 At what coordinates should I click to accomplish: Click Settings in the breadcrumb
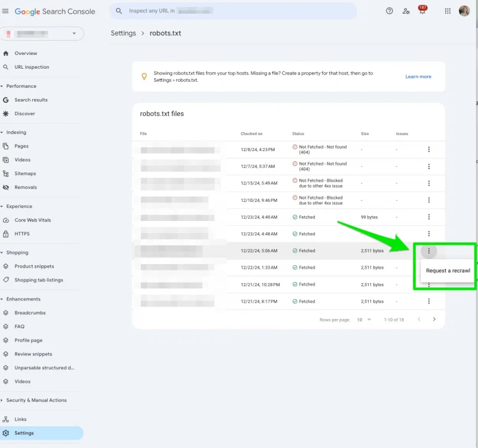coord(123,33)
